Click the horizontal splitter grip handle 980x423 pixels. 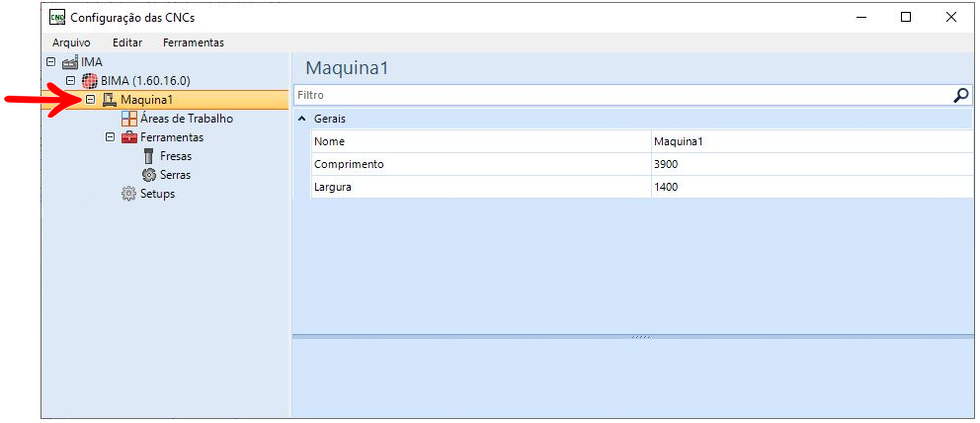click(640, 337)
